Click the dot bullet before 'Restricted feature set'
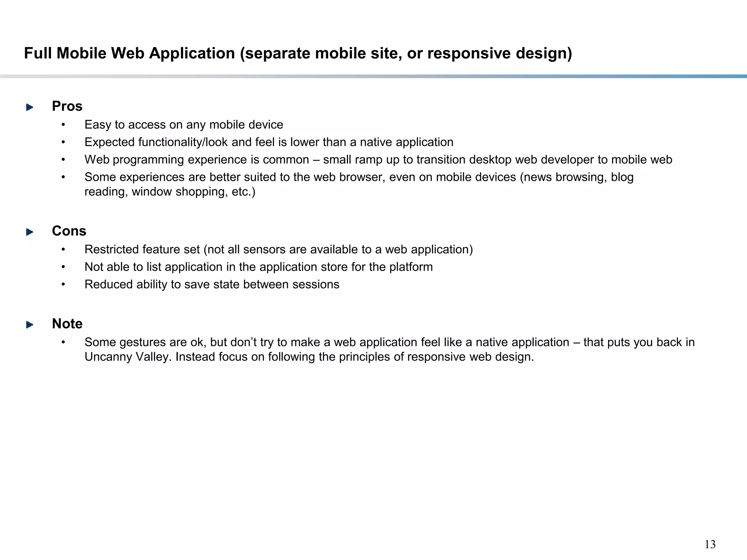747x560 pixels. (63, 250)
